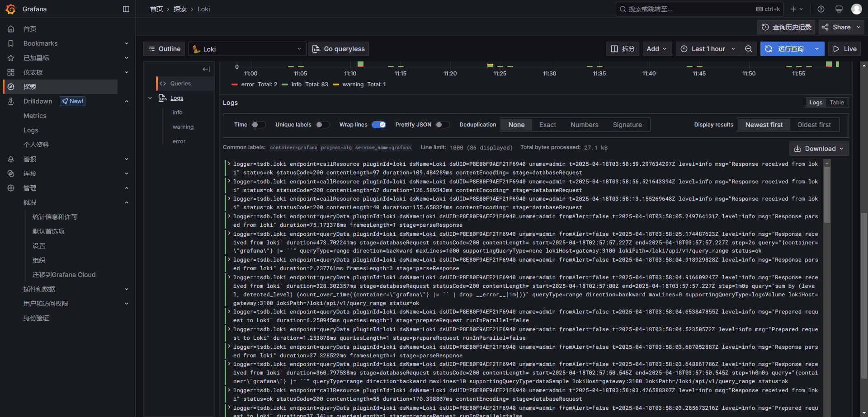
Task: Open the Loki data source dropdown
Action: click(x=247, y=49)
